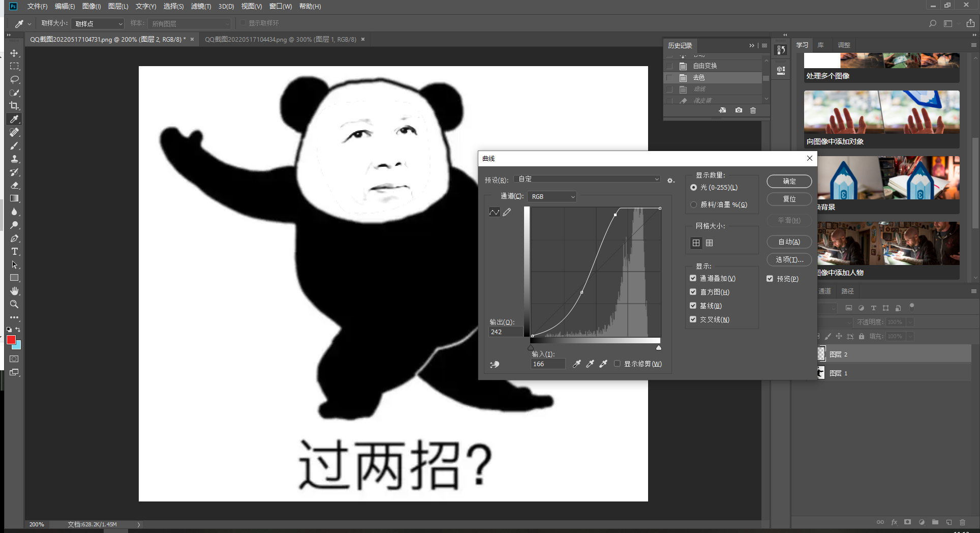Click the red foreground color swatch
This screenshot has height=533, width=980.
11,340
